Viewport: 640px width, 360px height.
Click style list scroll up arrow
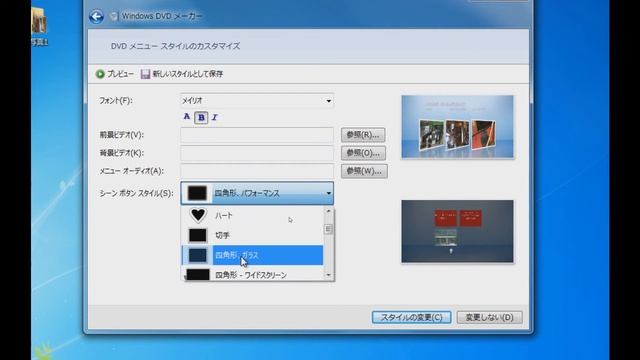pos(329,211)
